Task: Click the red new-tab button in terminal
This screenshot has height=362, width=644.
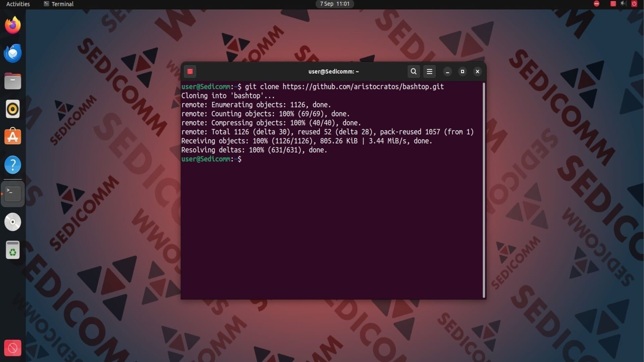Action: coord(190,71)
